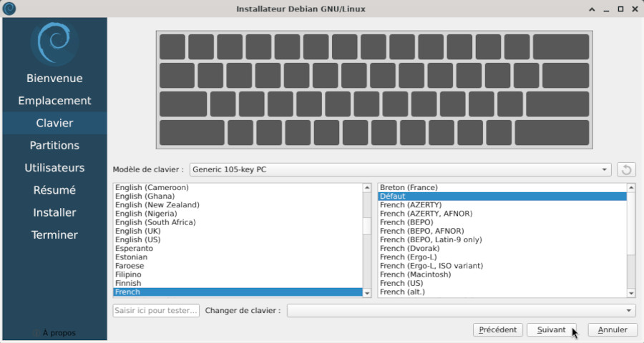Choose French (Ergo-L, ISO variant)
This screenshot has height=343, width=644.
point(502,266)
